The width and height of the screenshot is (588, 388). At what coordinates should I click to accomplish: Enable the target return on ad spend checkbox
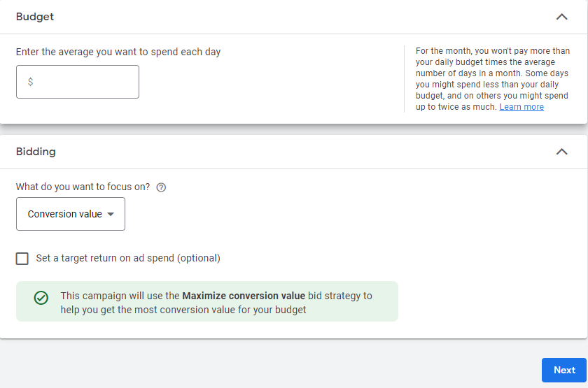(x=22, y=259)
